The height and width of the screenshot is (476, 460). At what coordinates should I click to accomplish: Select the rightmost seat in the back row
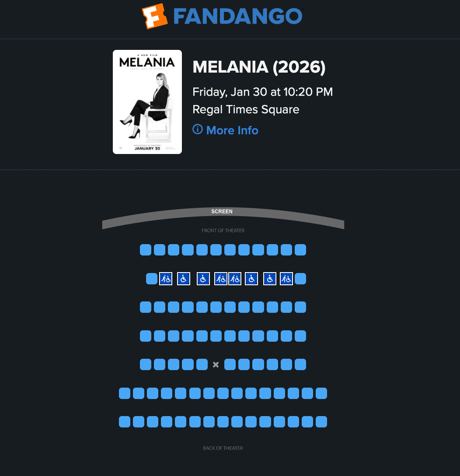pos(321,422)
